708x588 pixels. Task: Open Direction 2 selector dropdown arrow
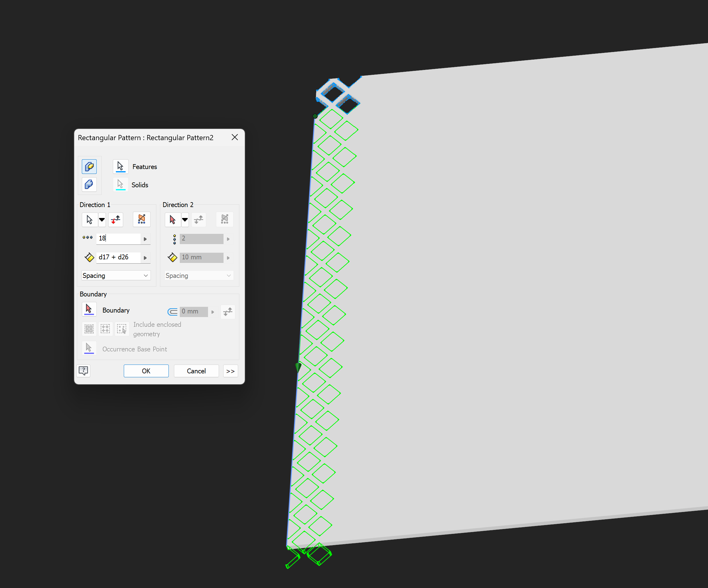185,220
